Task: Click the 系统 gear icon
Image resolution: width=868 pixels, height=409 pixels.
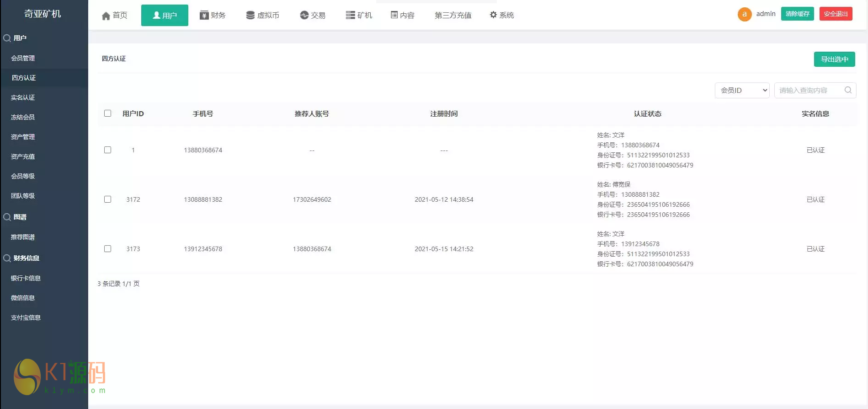Action: 493,15
